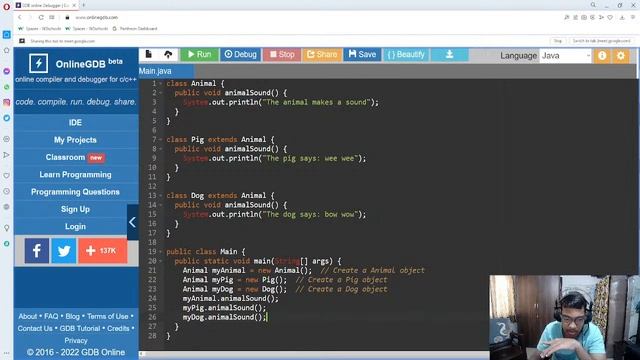640x360 pixels.
Task: Fold the method at line 14
Action: coord(160,205)
